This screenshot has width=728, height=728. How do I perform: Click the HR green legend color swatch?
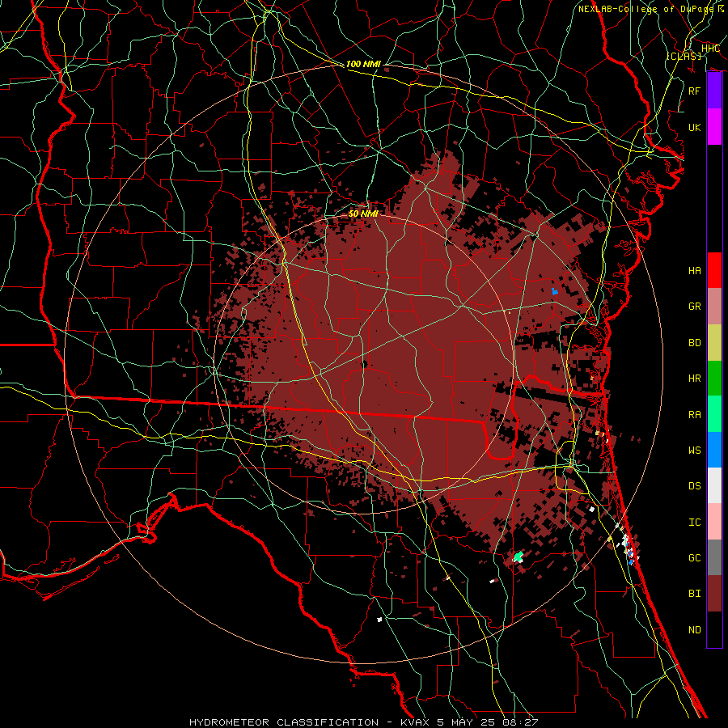(x=714, y=378)
